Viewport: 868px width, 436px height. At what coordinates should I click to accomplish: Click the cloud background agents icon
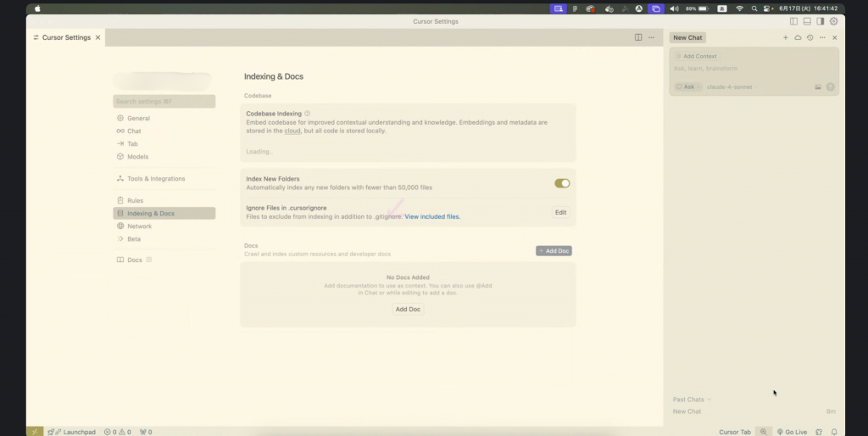(x=798, y=38)
